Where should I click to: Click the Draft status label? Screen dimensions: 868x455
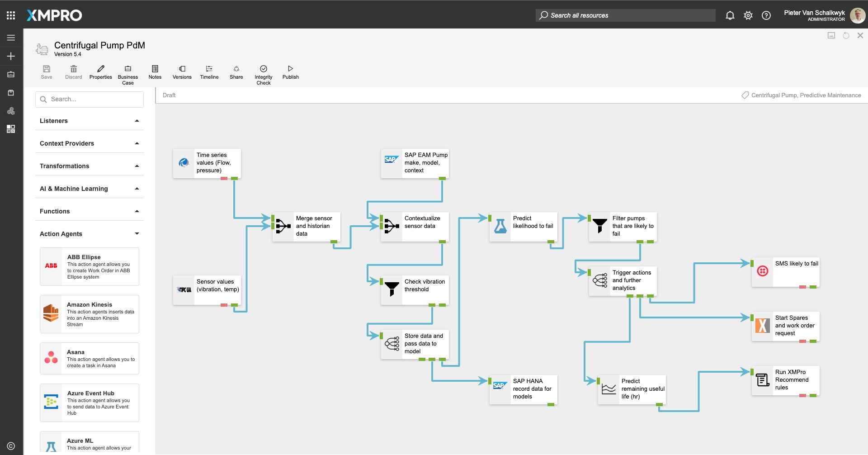[x=169, y=95]
